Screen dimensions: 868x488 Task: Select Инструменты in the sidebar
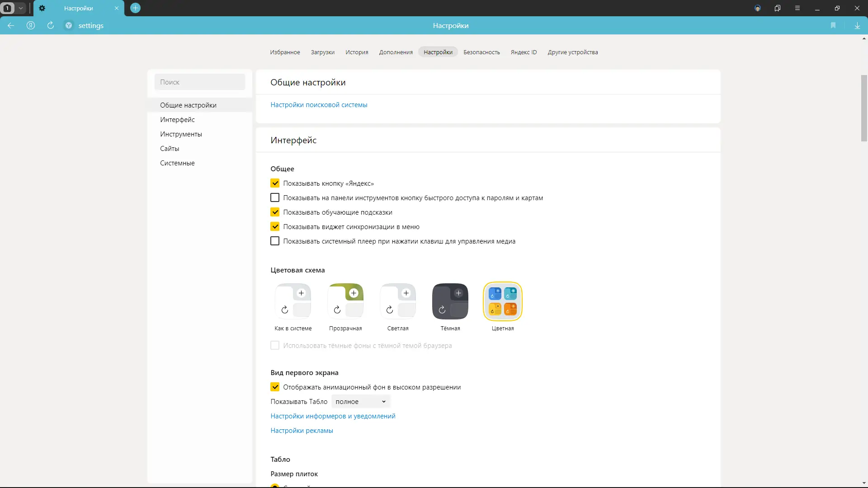(x=181, y=134)
